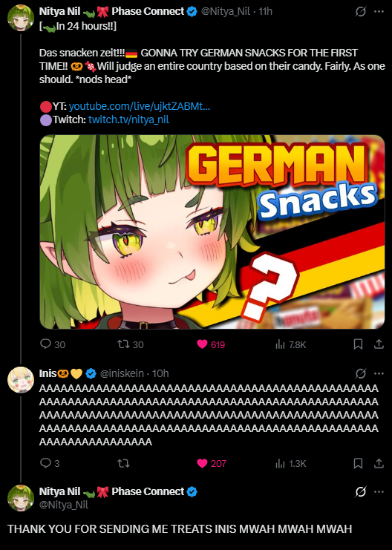Unlike Inis's reply with 207 likes
This screenshot has height=550, width=392.
(212, 463)
